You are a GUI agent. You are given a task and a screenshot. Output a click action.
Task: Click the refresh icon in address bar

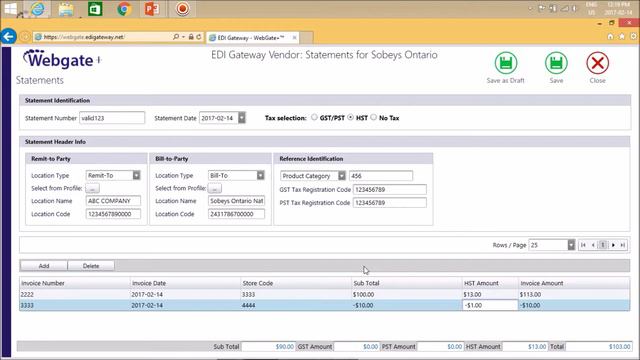199,37
